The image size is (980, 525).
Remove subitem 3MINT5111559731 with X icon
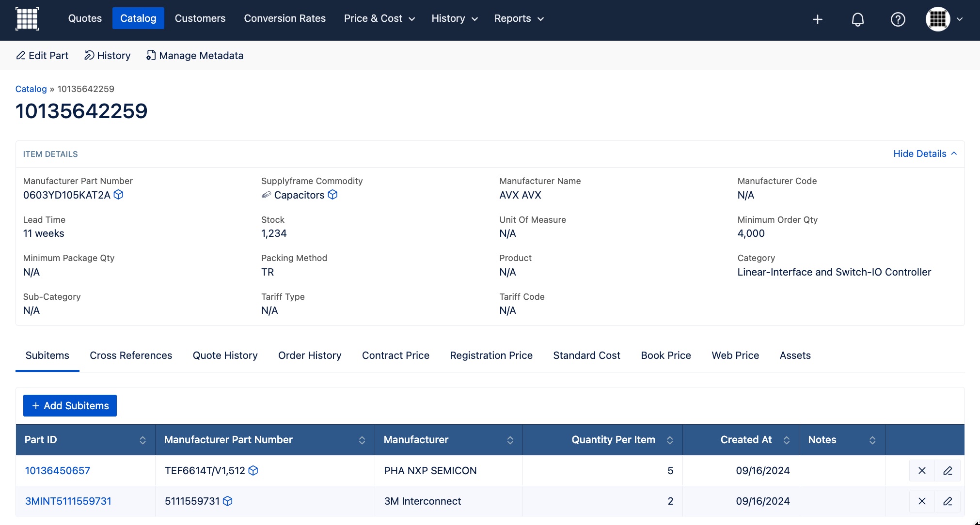922,501
